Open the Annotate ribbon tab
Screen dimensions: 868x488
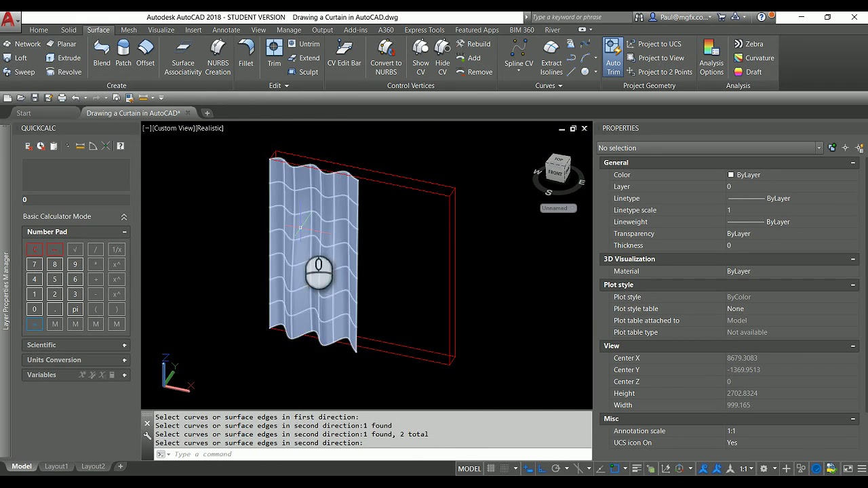[226, 30]
